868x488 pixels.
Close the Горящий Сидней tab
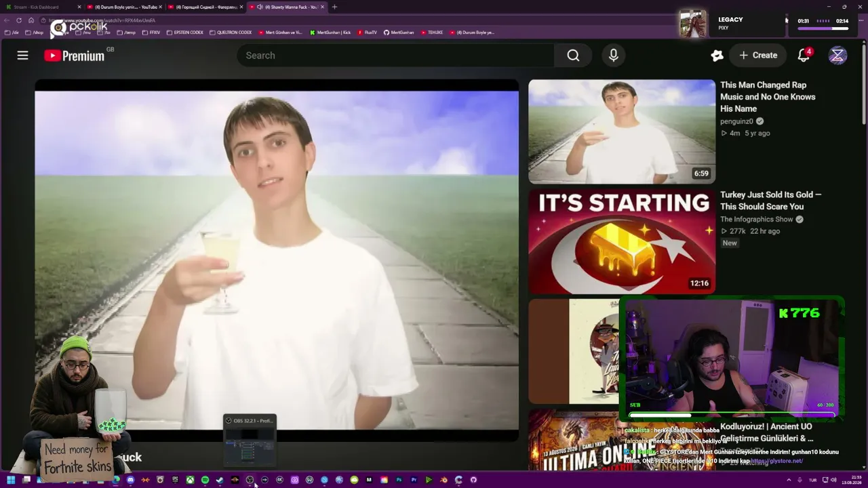coord(241,7)
